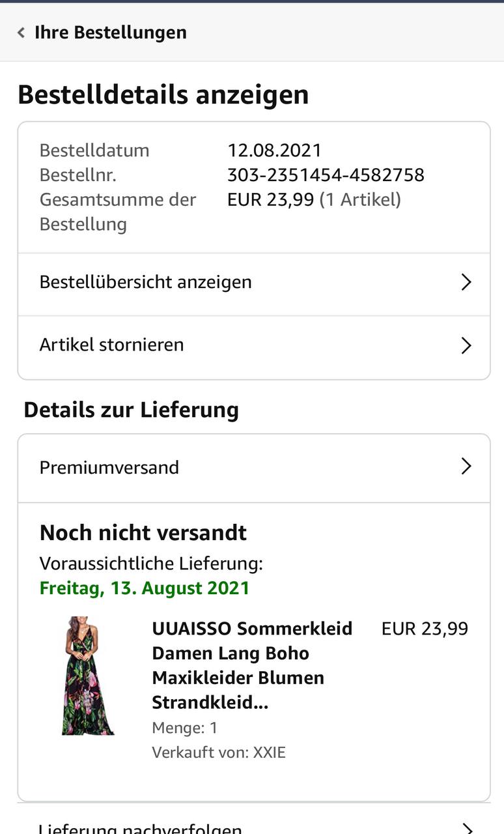Click the arrow next to Artikel stornieren
The height and width of the screenshot is (834, 504).
466,345
